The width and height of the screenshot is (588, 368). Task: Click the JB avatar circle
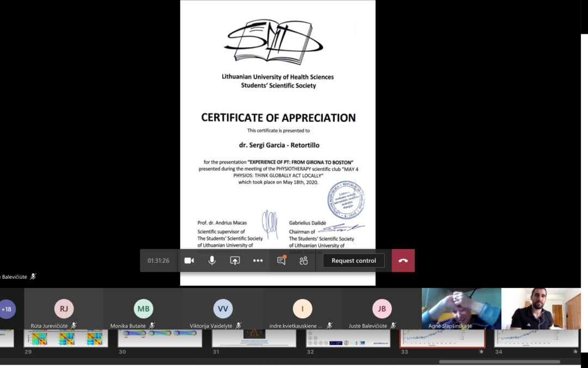[382, 309]
